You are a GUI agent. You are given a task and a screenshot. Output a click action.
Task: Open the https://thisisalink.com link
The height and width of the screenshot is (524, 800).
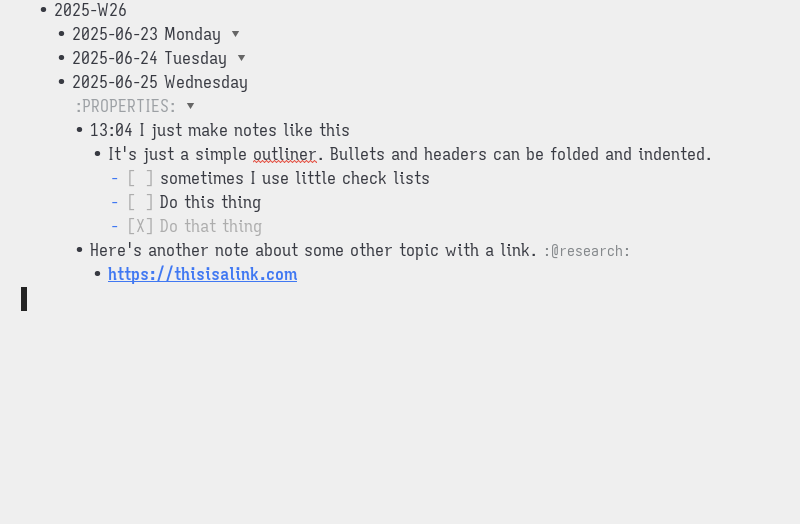(x=203, y=275)
